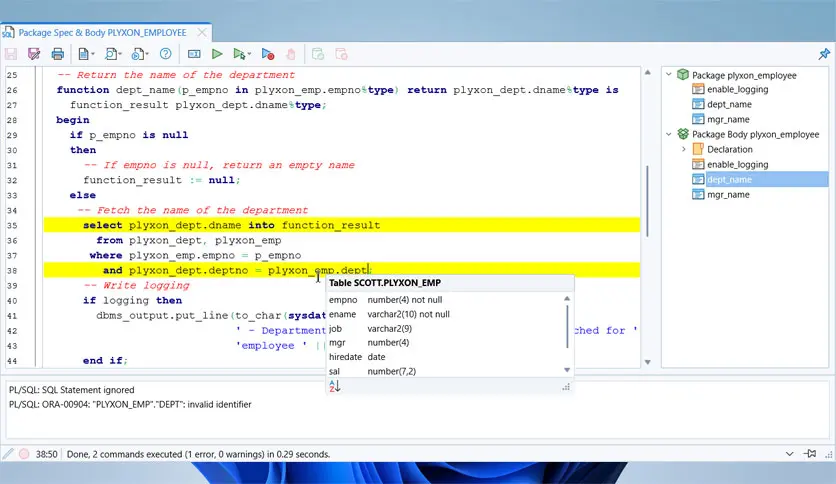This screenshot has width=836, height=484.
Task: Click the blue pin icon at top right
Action: click(x=824, y=54)
